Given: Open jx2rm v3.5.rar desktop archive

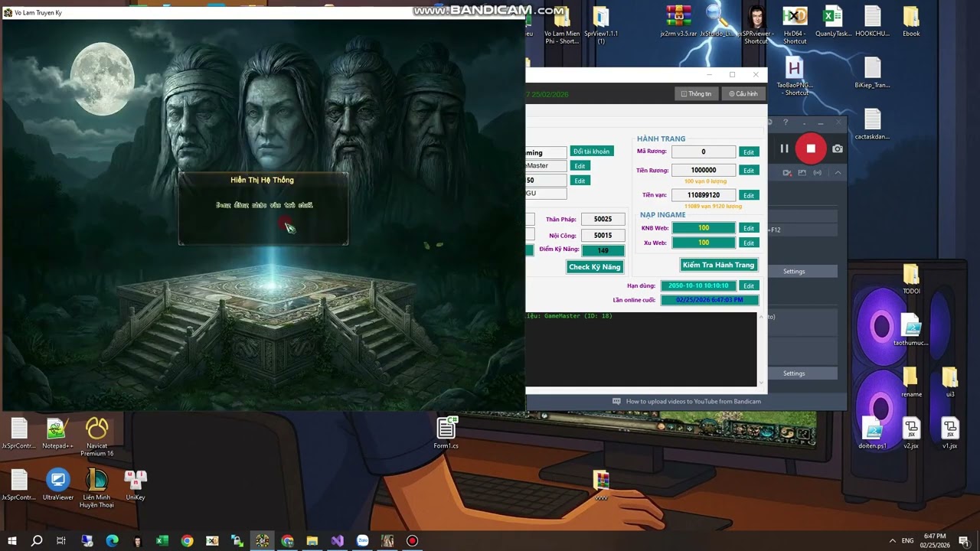Looking at the screenshot, I should pos(678,22).
